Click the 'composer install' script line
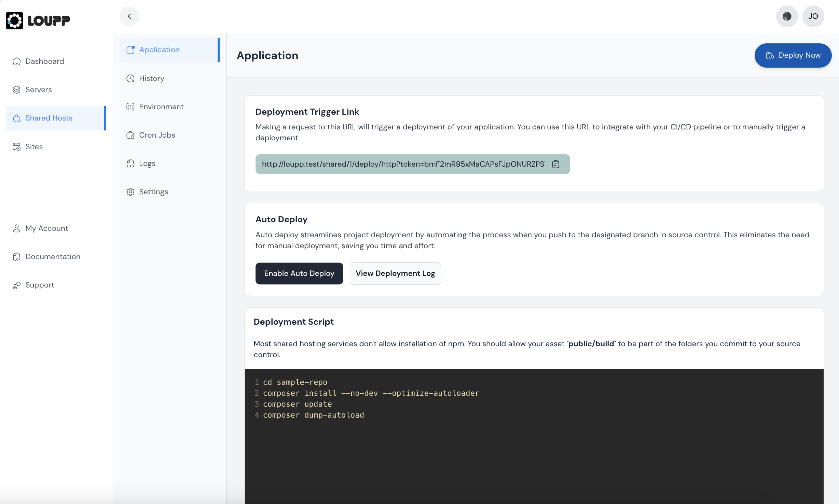The height and width of the screenshot is (504, 839). pos(371,393)
